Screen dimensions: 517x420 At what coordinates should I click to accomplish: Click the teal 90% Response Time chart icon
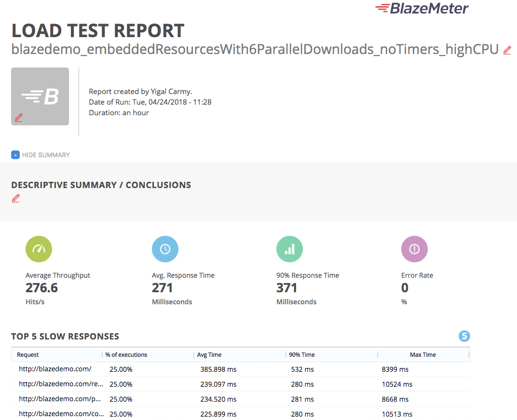click(x=289, y=249)
